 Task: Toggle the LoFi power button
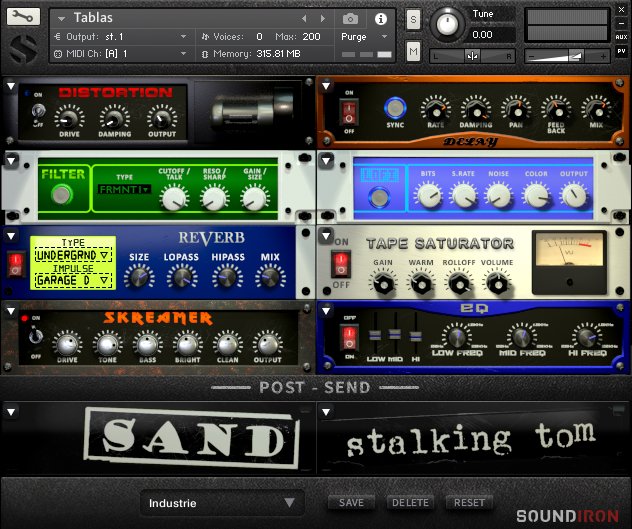379,197
